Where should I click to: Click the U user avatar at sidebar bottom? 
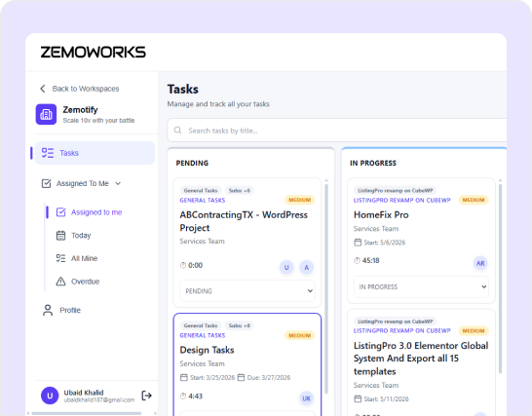click(x=50, y=396)
